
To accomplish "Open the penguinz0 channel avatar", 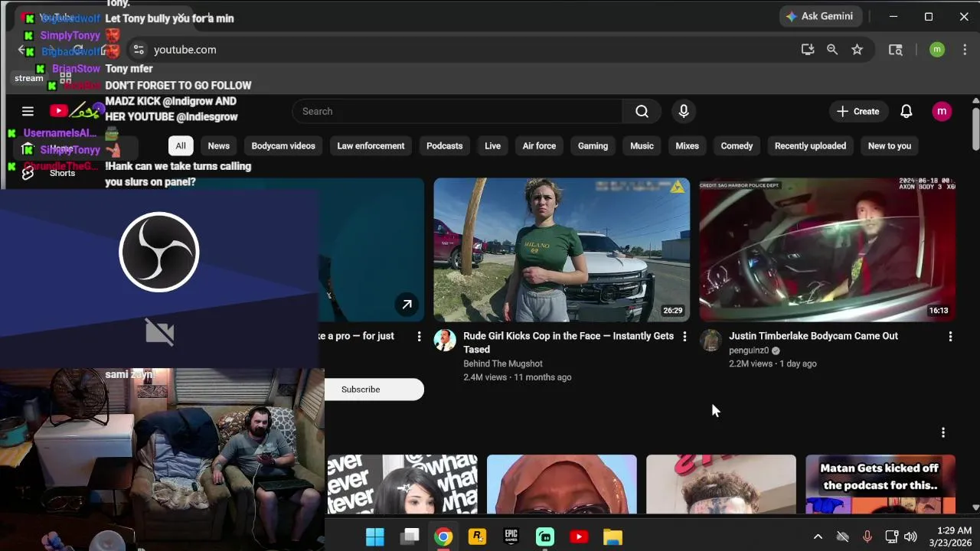I will click(710, 341).
